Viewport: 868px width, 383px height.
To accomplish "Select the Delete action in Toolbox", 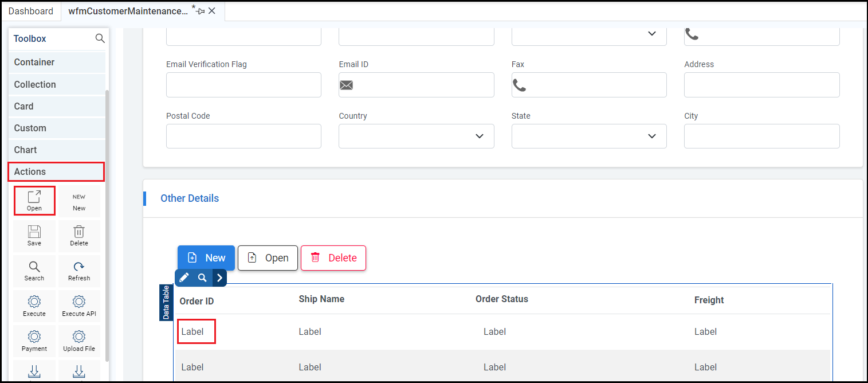I will click(x=79, y=236).
